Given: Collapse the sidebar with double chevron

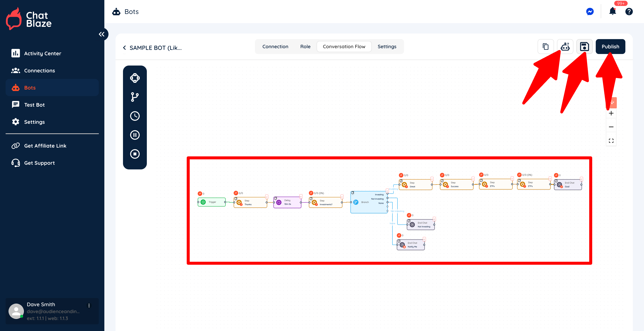Looking at the screenshot, I should point(102,34).
